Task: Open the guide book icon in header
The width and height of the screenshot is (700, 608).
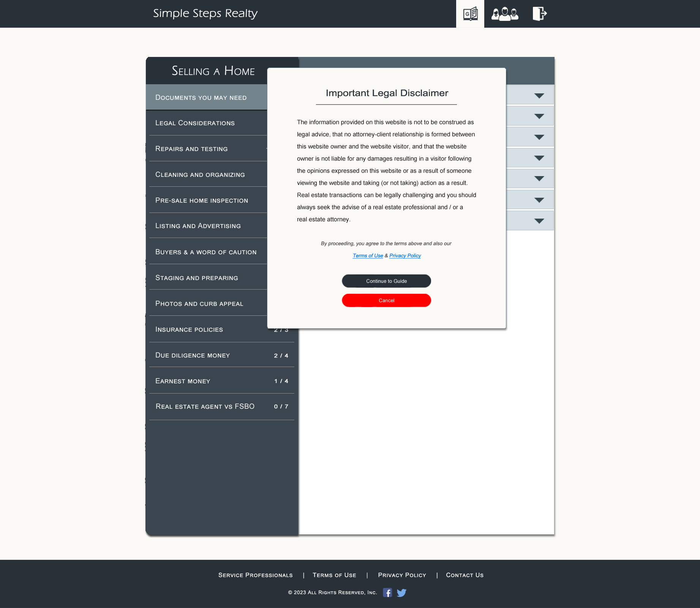Action: [x=470, y=14]
